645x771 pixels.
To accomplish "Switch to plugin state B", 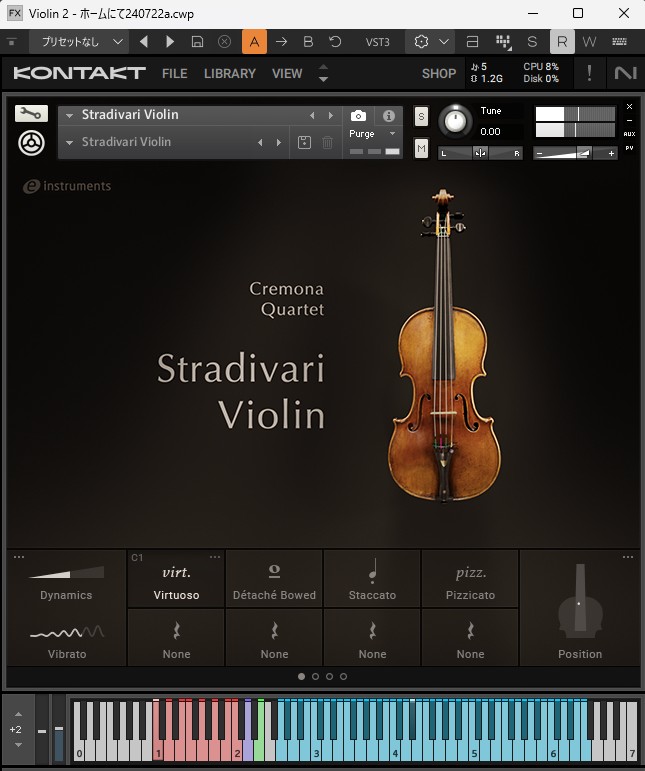I will 308,42.
